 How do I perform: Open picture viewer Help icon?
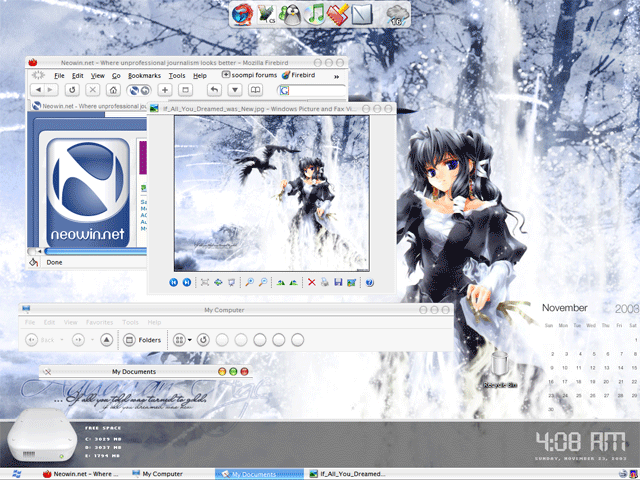tap(369, 283)
